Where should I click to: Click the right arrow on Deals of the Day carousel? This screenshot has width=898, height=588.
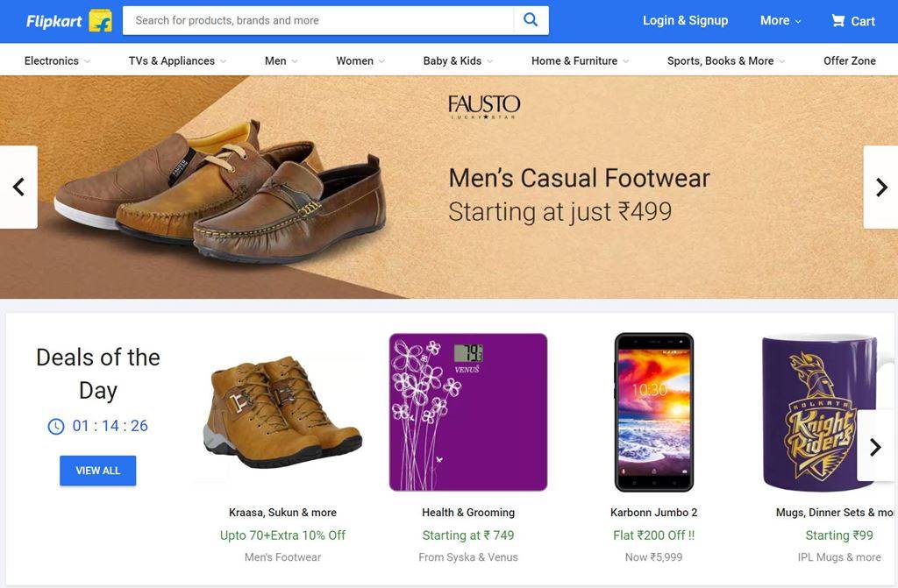pos(875,447)
